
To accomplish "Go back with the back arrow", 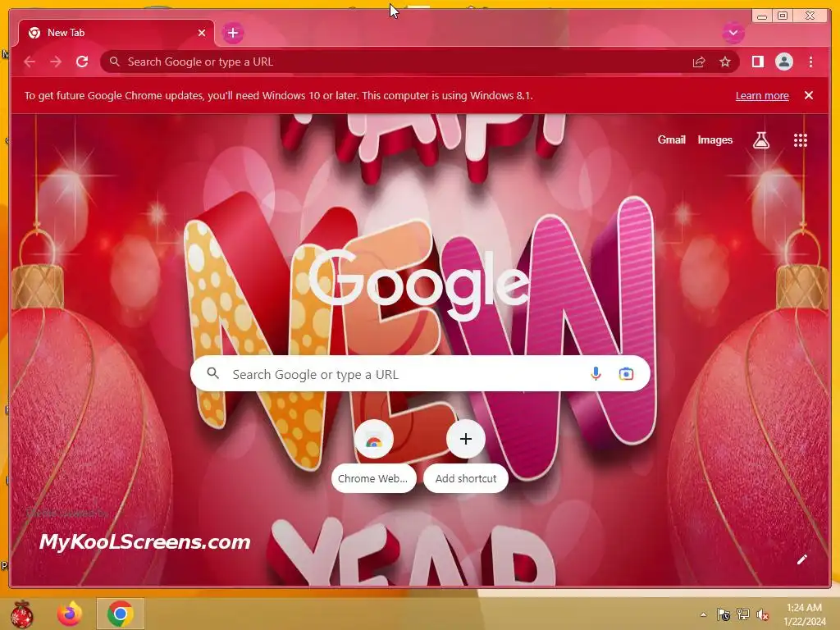I will click(x=30, y=62).
